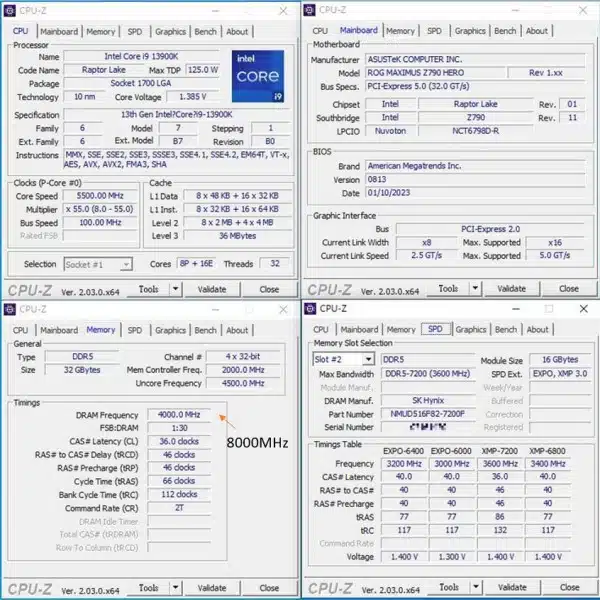Click the XMP-7200 column header in timings table

coord(500,451)
